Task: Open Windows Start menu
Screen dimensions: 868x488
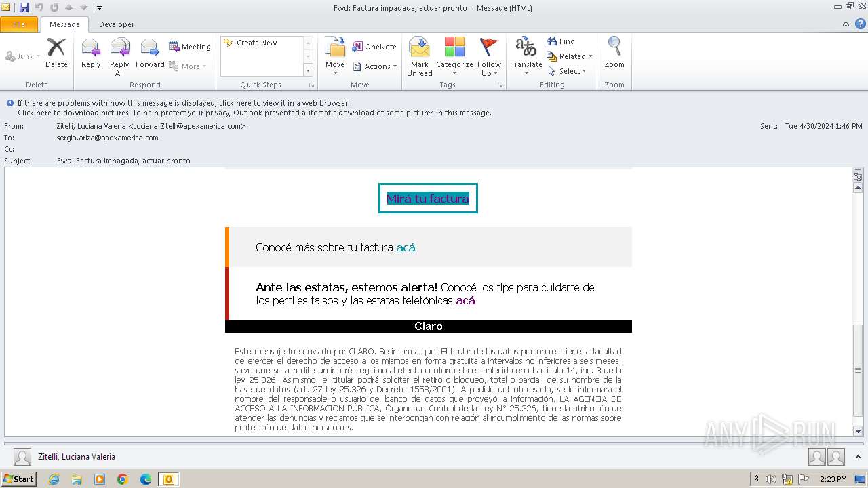Action: point(18,479)
